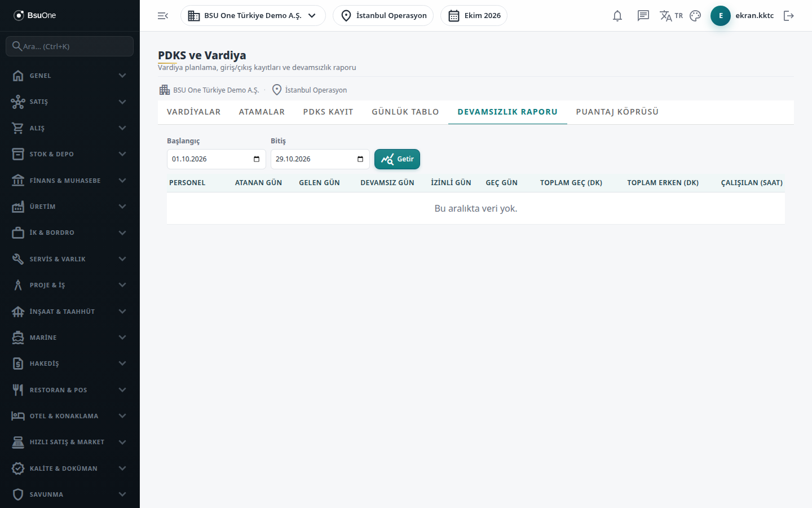Click the Marine ship icon
The width and height of the screenshot is (812, 508).
[x=18, y=338]
